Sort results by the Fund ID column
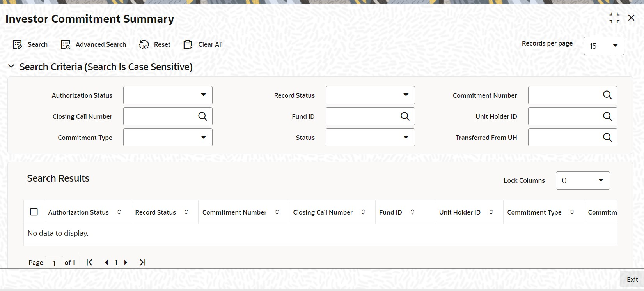644x291 pixels. pos(412,212)
